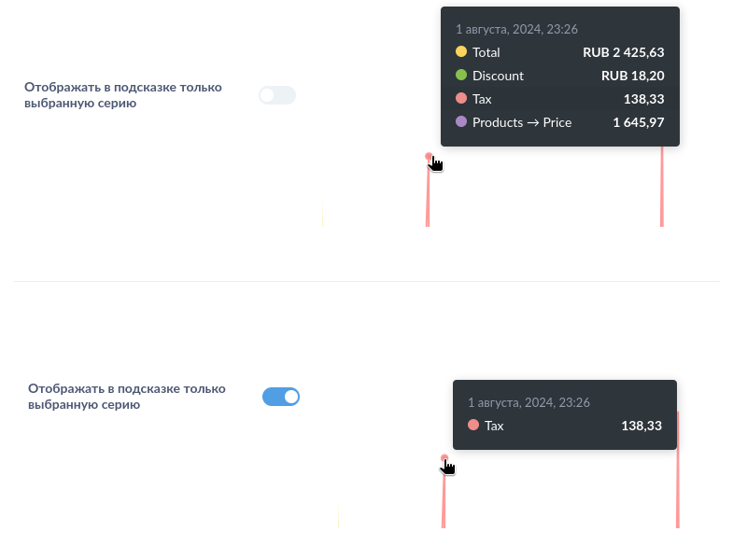Enable the switched-off tooltip series toggle
The image size is (747, 560).
tap(277, 95)
